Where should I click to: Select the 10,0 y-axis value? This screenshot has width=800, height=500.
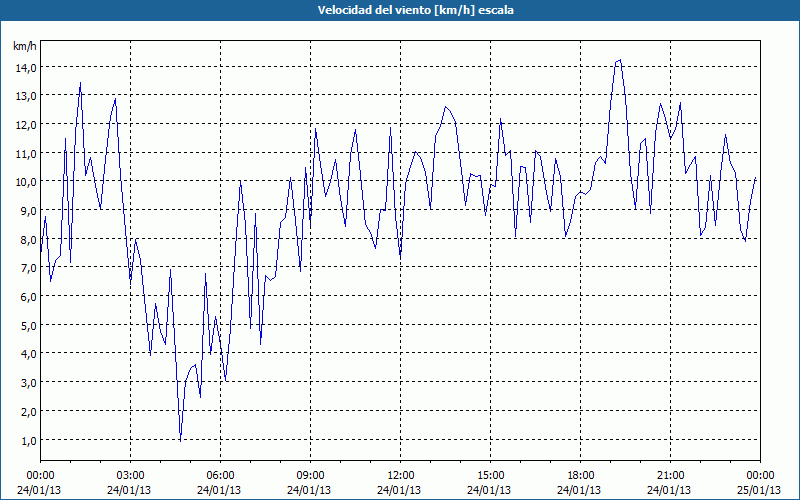tap(26, 182)
